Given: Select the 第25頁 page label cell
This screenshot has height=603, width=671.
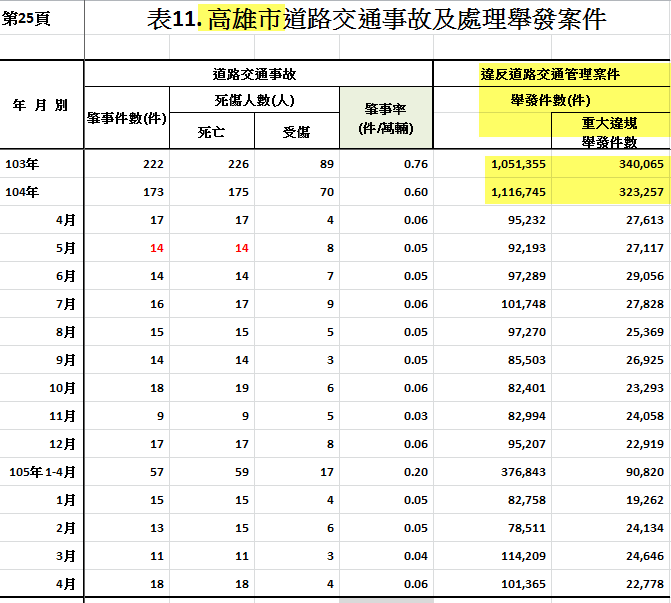Looking at the screenshot, I should tap(42, 18).
